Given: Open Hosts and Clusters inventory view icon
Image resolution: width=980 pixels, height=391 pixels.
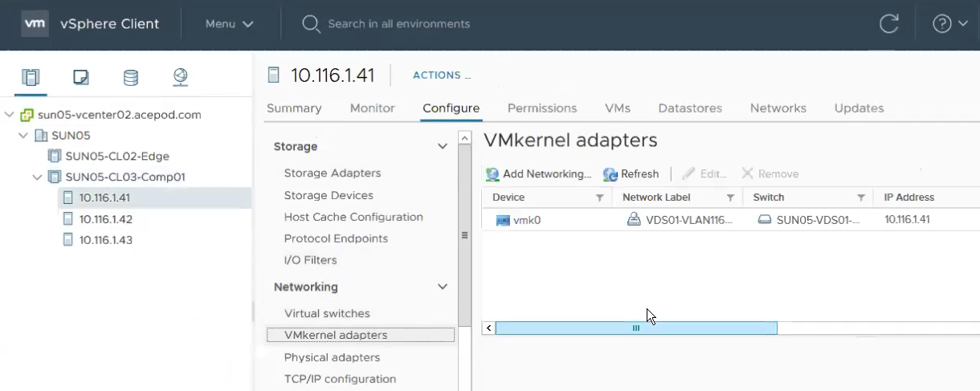Looking at the screenshot, I should pos(31,78).
